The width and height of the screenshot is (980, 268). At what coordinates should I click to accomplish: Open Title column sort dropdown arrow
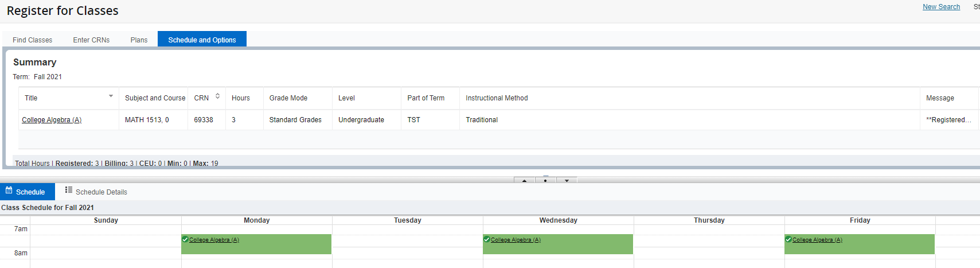(111, 96)
